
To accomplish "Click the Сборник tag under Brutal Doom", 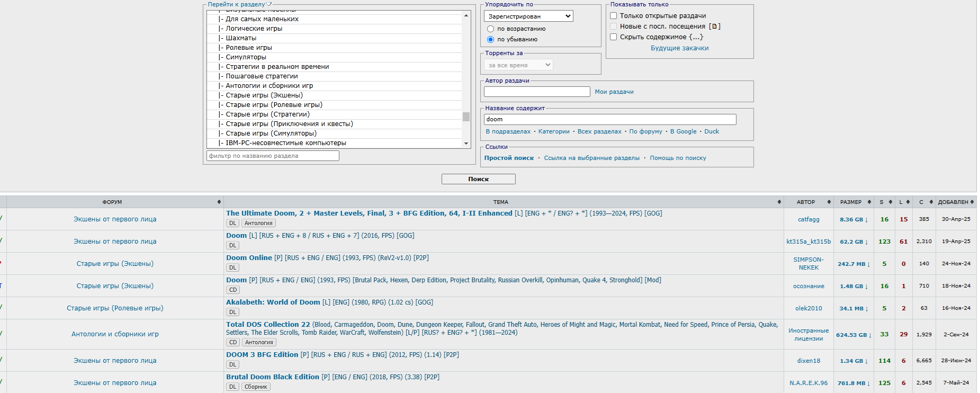I will 256,387.
